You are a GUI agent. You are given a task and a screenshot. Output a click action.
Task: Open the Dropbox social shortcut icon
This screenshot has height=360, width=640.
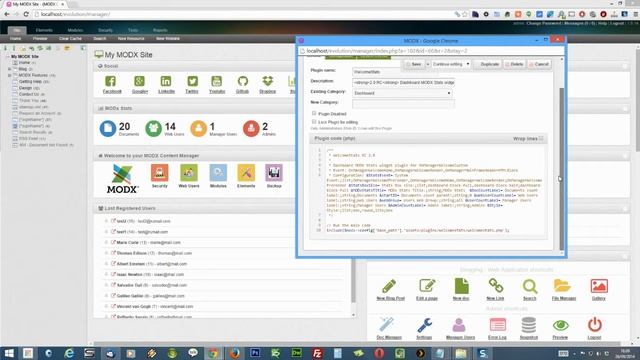[267, 81]
